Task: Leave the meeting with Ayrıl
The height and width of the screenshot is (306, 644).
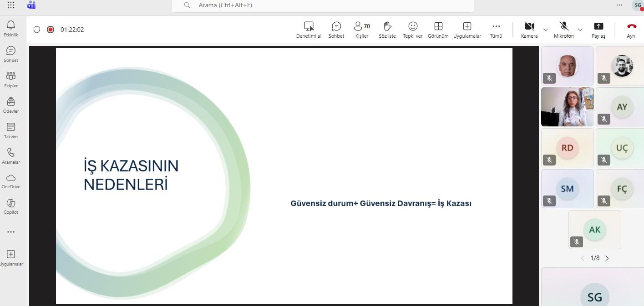Action: [632, 30]
